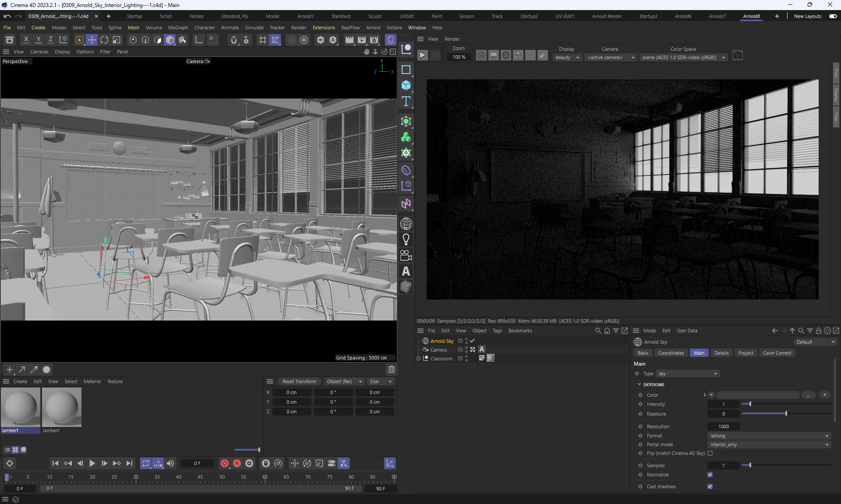Open the Portal mode dropdown
The width and height of the screenshot is (841, 504).
click(x=769, y=444)
